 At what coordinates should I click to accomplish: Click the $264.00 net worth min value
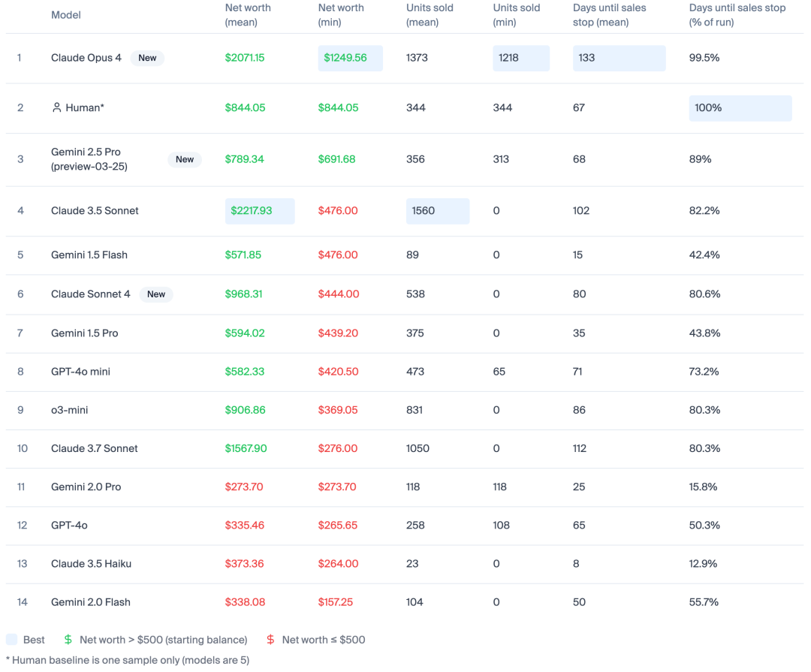(338, 564)
